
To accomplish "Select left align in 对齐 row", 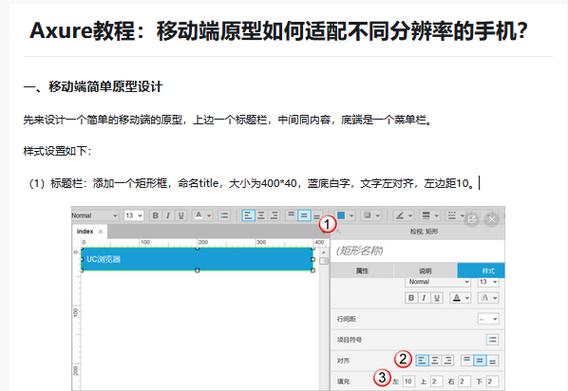I will pyautogui.click(x=422, y=360).
